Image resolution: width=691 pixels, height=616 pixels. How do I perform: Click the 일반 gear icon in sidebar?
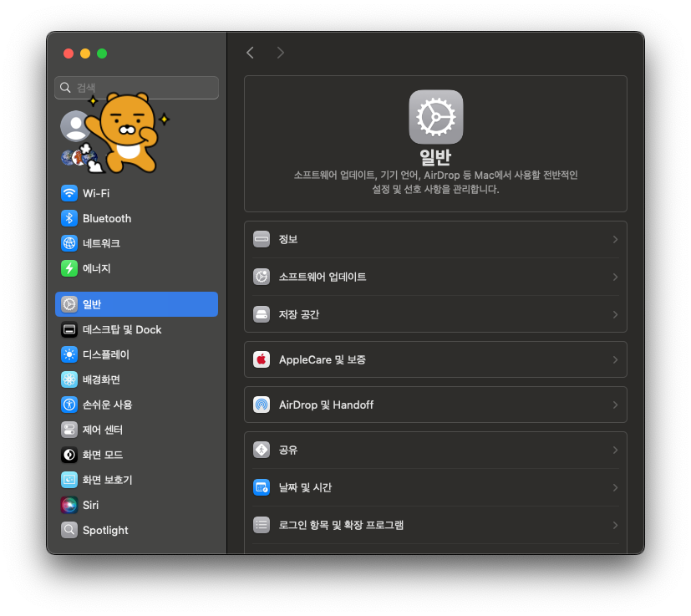[69, 304]
